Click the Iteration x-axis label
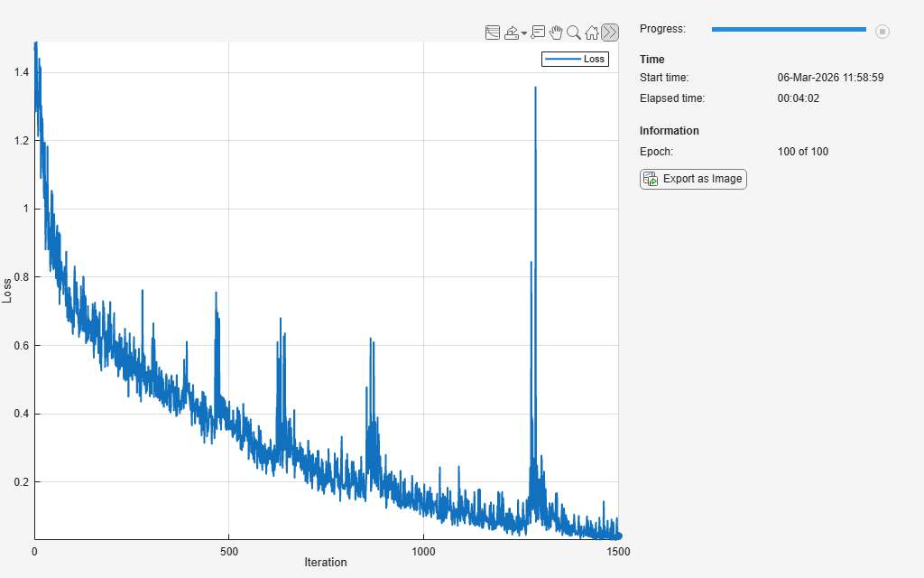This screenshot has width=924, height=578. 325,562
